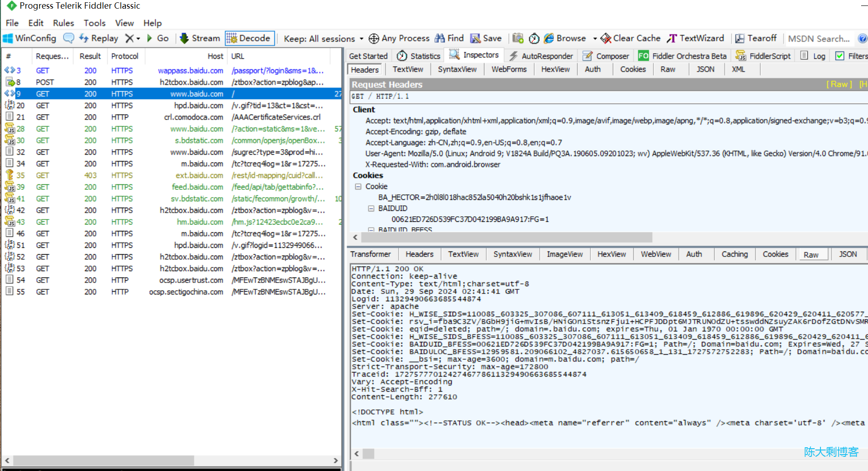The image size is (868, 471).
Task: Switch to the Get Started tab
Action: [x=368, y=56]
